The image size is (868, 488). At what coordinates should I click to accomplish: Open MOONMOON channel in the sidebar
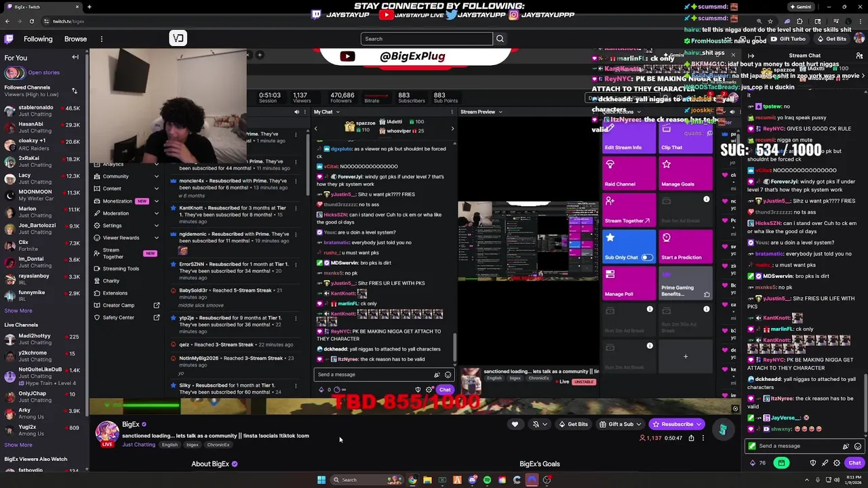coord(43,195)
